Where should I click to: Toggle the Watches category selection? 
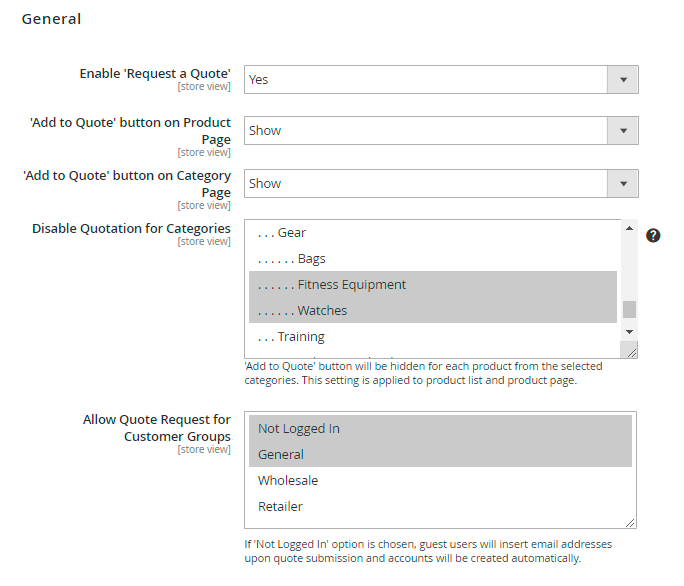pos(321,311)
